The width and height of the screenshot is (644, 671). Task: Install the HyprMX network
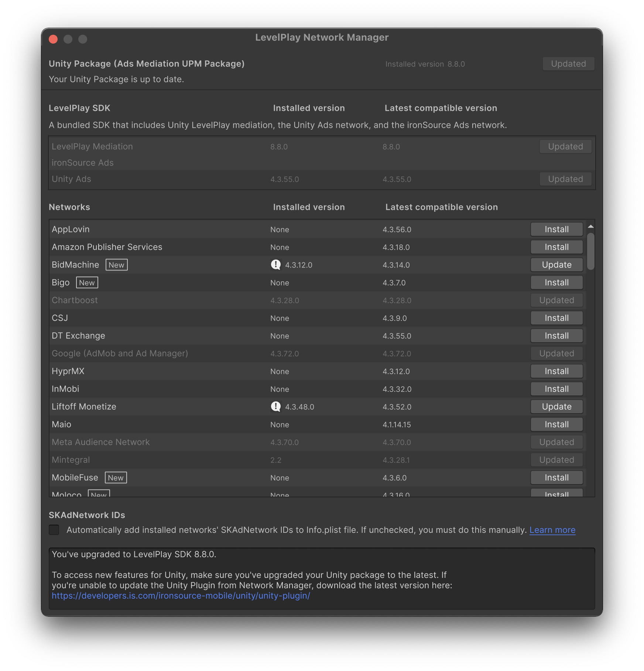[x=556, y=371]
